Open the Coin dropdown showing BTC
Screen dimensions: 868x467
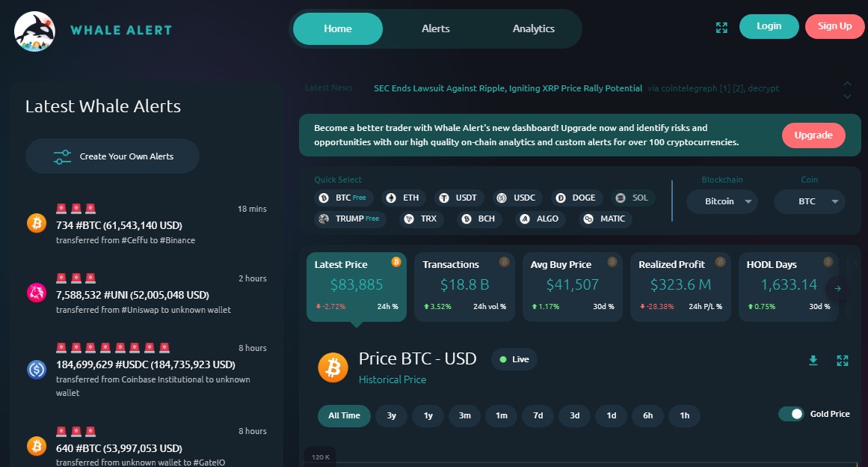(x=809, y=201)
